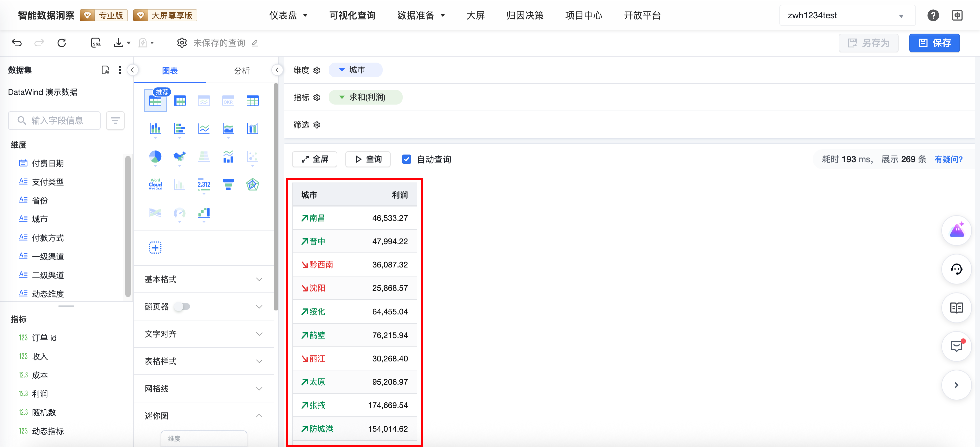Click the 有疑问? link
Image resolution: width=980 pixels, height=447 pixels.
click(x=948, y=159)
